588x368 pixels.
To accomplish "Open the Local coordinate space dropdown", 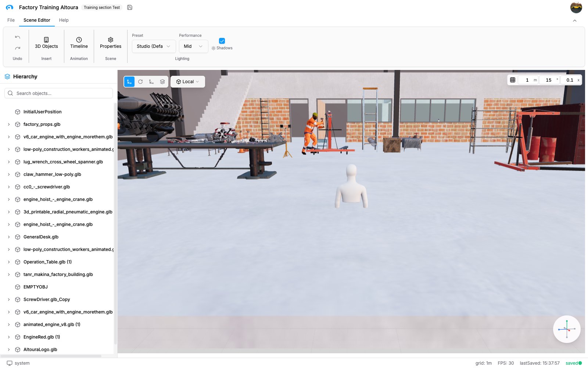I will coord(188,82).
